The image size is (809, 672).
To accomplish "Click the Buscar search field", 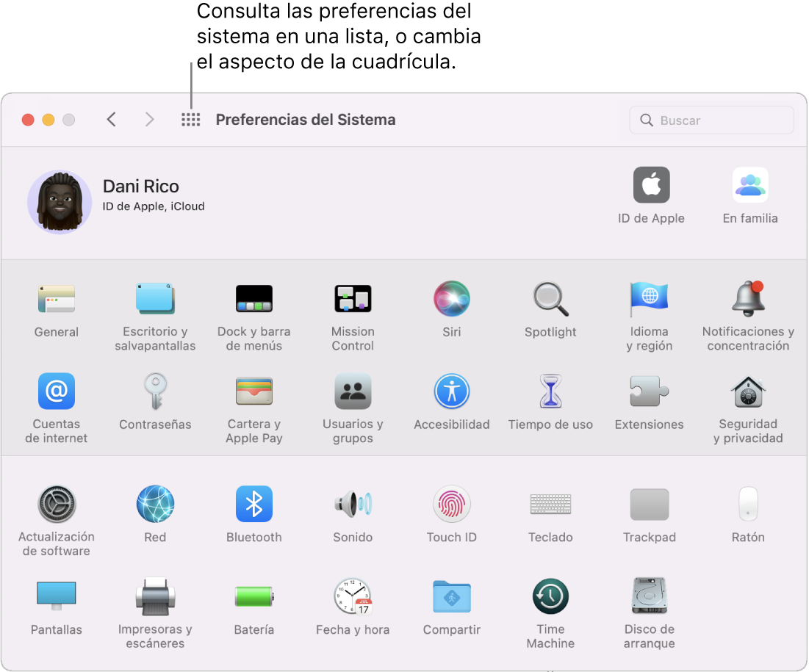I will coord(710,120).
